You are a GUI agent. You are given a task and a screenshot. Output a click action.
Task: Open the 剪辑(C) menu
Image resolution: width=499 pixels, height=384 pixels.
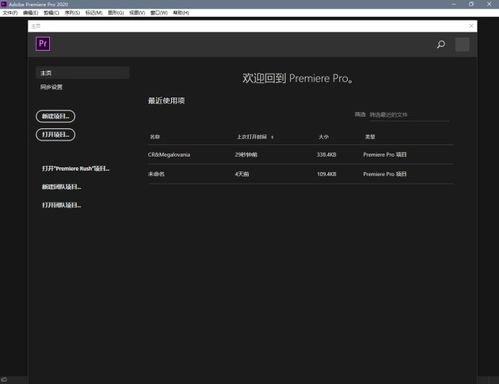51,13
